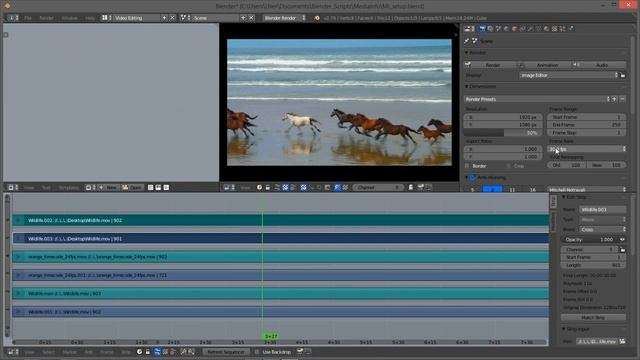The image size is (640, 360).
Task: Open the anti-aliasing Mitchell-Netravali filter dropdown
Action: pos(586,190)
